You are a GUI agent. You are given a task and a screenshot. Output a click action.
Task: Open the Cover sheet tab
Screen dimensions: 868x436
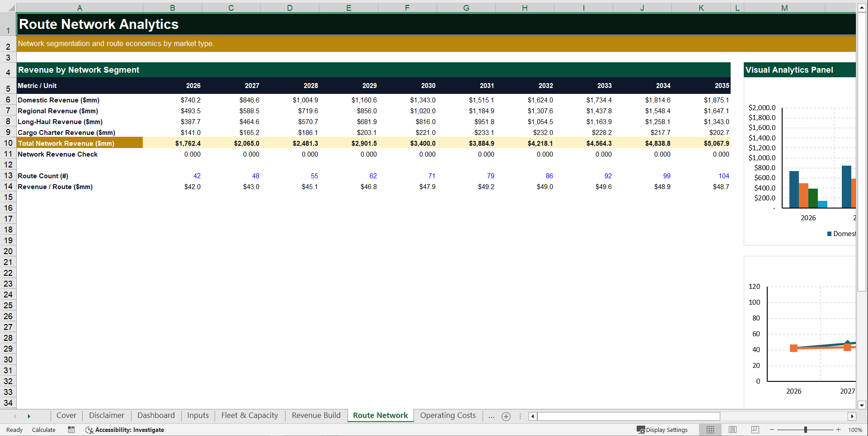pyautogui.click(x=66, y=415)
